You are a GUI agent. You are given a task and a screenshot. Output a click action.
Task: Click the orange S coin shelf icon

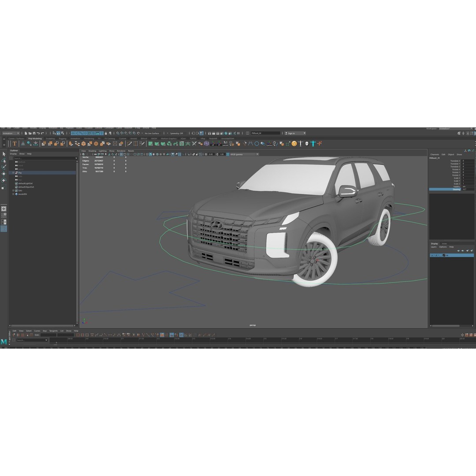point(294,144)
